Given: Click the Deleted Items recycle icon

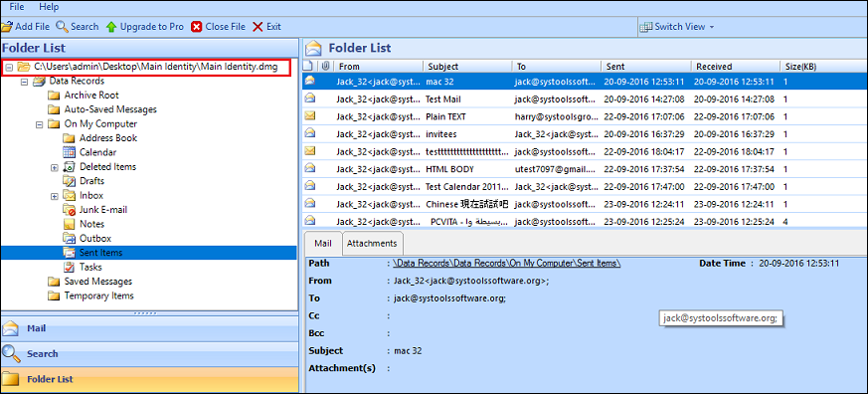Looking at the screenshot, I should [70, 167].
